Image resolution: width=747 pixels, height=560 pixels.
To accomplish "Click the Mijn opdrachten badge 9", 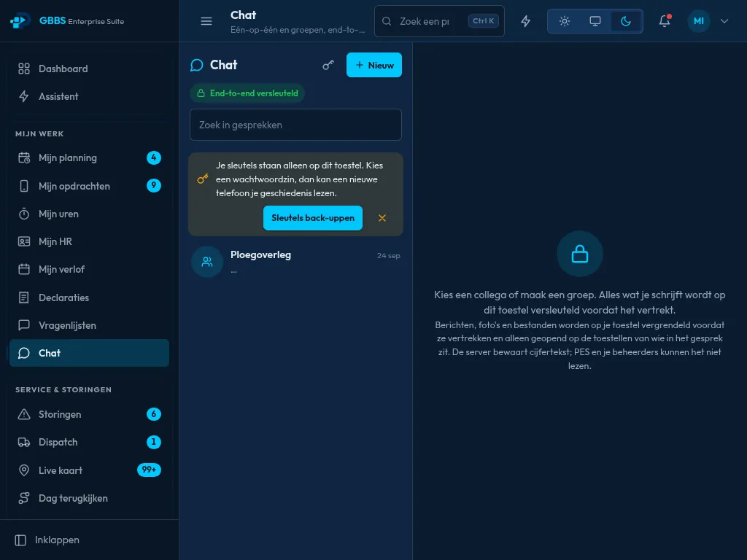I will point(153,185).
